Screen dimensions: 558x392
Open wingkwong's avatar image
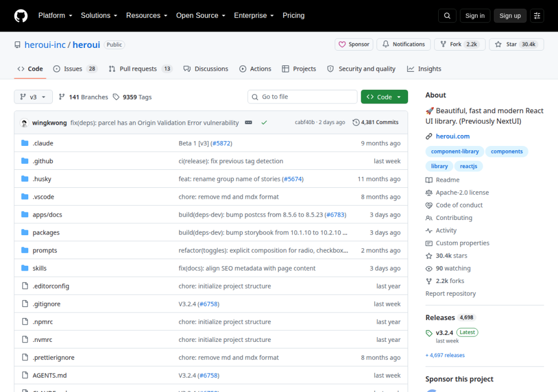(x=24, y=122)
